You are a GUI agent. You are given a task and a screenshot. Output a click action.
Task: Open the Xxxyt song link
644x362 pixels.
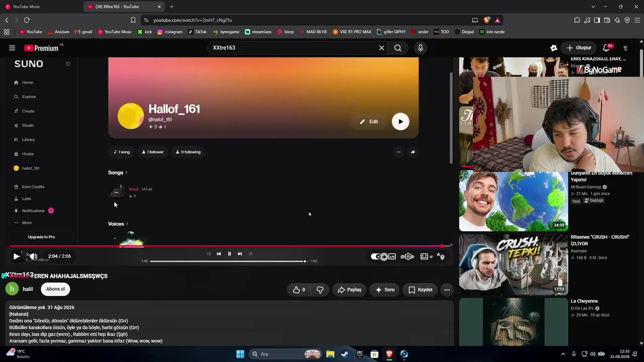point(133,189)
